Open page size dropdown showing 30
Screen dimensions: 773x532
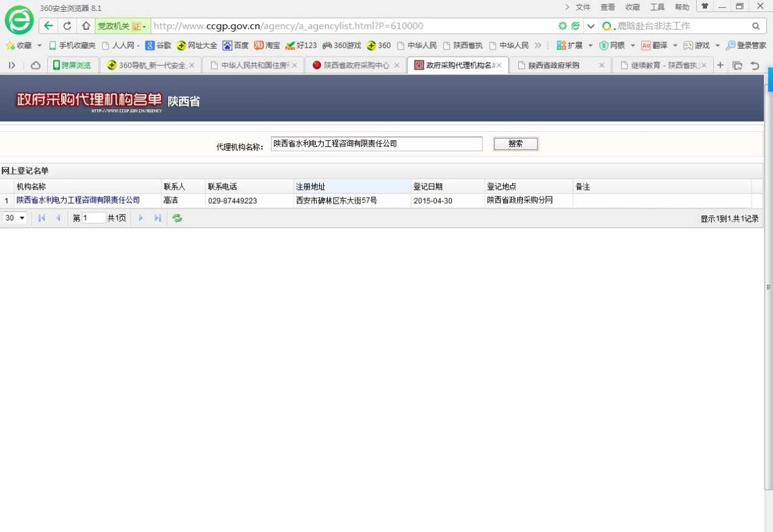pyautogui.click(x=15, y=218)
